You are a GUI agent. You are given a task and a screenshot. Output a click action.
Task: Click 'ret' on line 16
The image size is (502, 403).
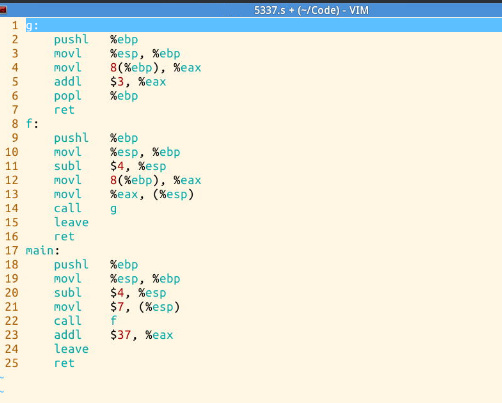pos(64,237)
